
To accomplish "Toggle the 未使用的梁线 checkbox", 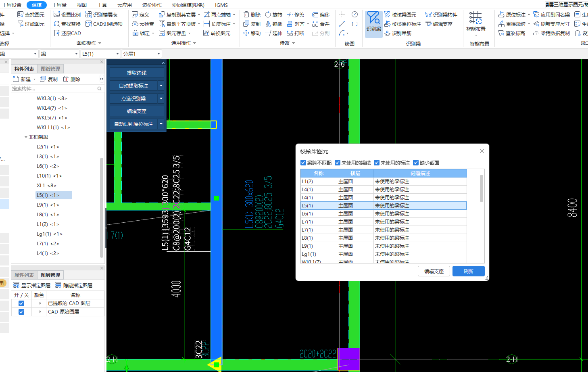I will (338, 163).
